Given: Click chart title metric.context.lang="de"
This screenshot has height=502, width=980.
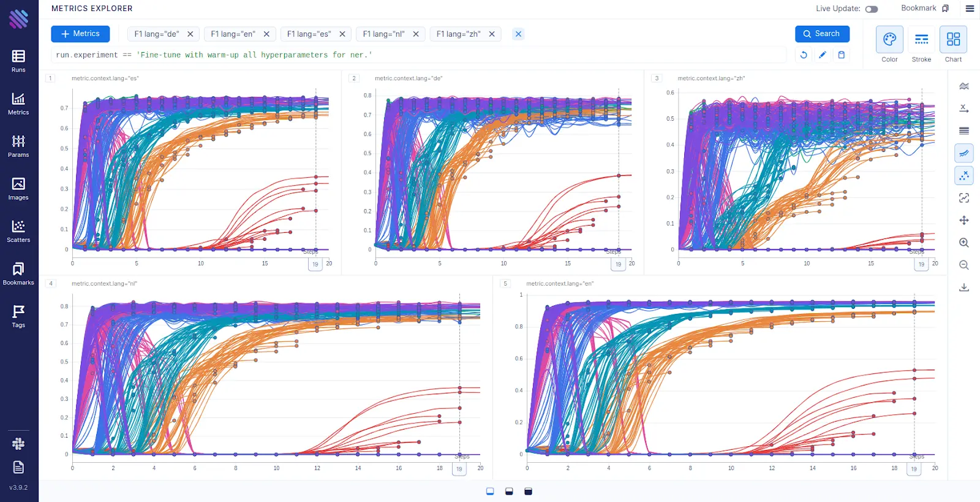Looking at the screenshot, I should click(409, 78).
